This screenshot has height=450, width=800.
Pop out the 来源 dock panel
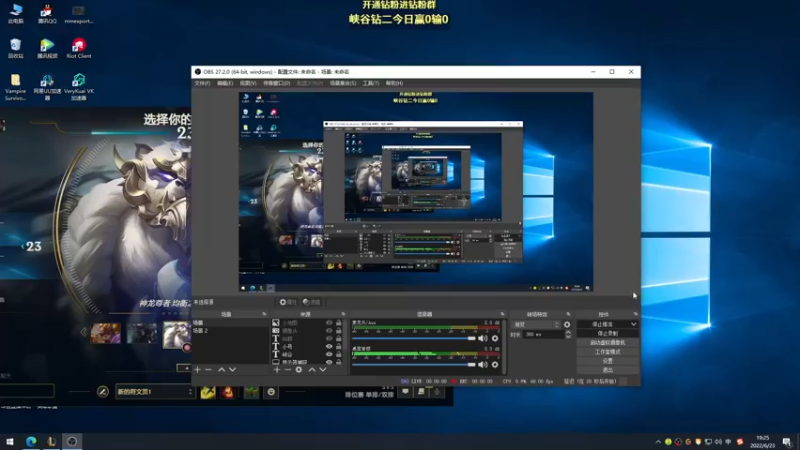pyautogui.click(x=343, y=314)
